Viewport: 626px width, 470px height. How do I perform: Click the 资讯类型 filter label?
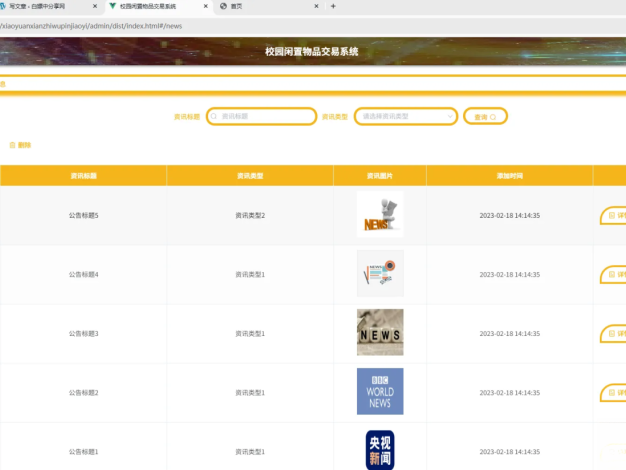[335, 117]
